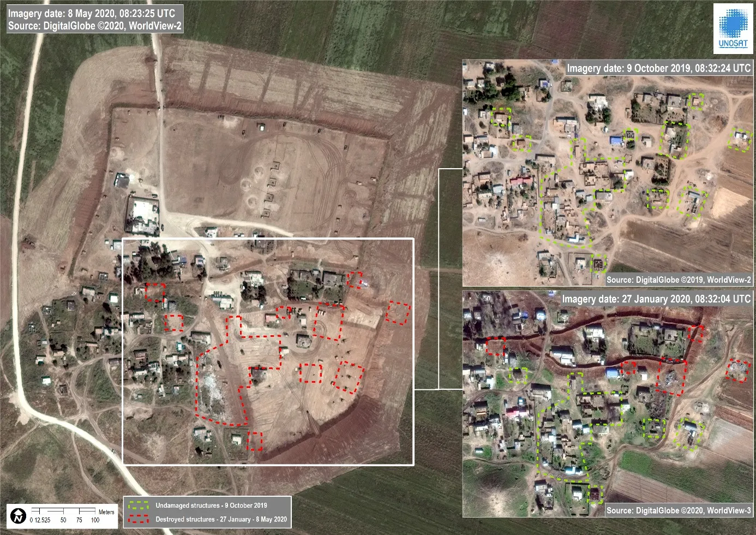Click the "100" value on the scale bar
The image size is (756, 535).
(x=95, y=520)
